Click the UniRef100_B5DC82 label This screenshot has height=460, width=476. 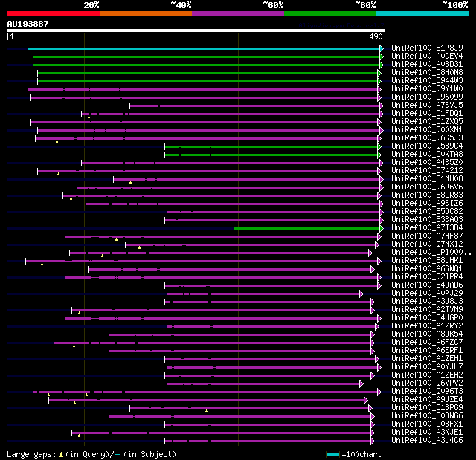(427, 212)
